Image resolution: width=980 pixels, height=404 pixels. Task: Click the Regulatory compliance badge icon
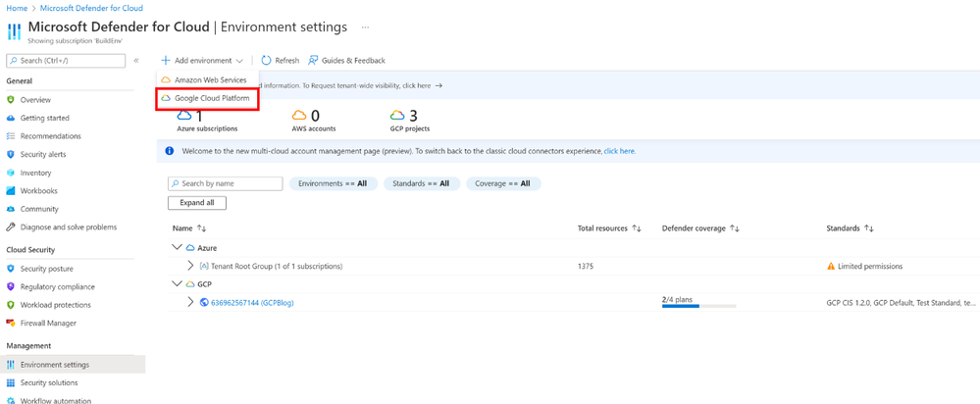[x=10, y=287]
